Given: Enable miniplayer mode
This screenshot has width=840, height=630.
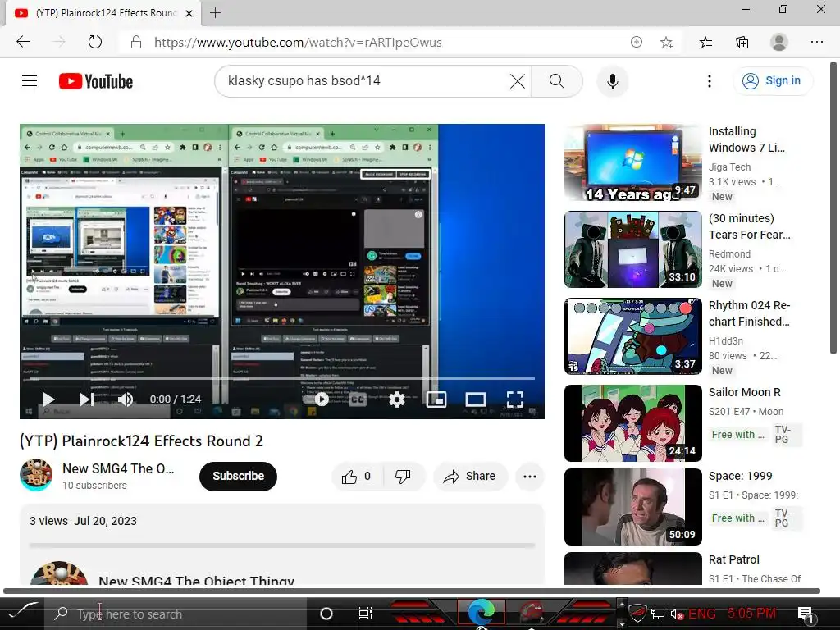Looking at the screenshot, I should tap(436, 399).
